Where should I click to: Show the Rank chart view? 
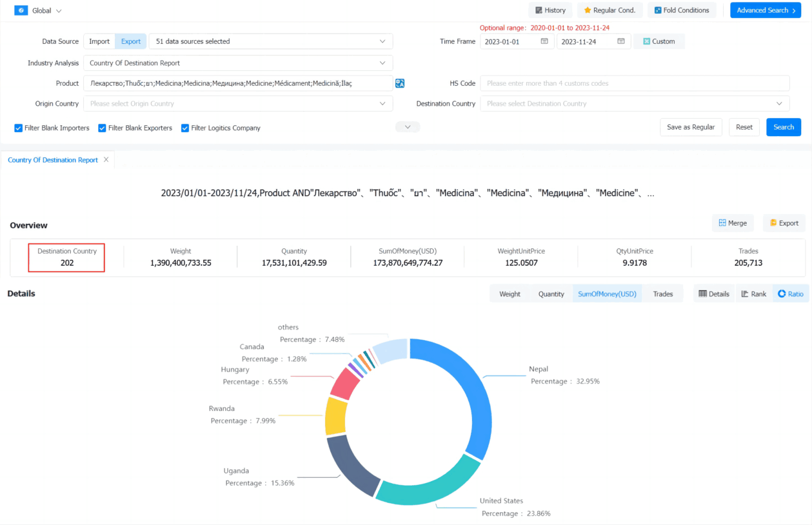pos(753,293)
